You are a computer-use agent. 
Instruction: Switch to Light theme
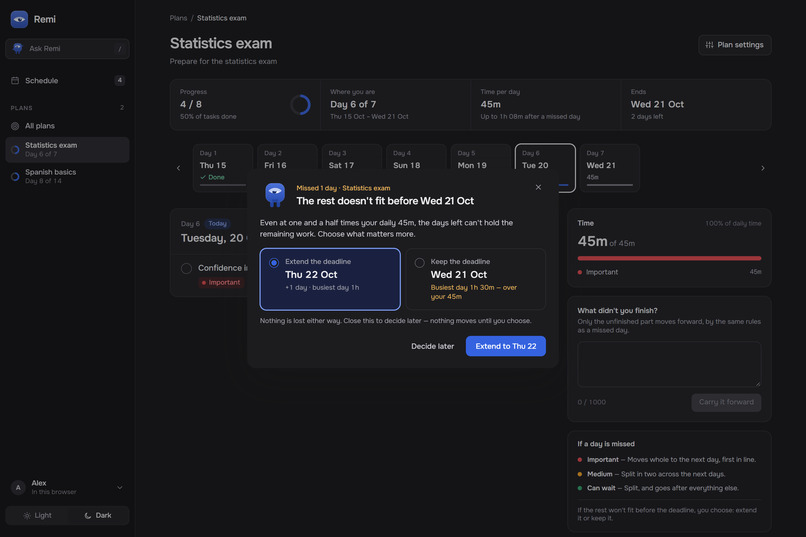(x=38, y=515)
